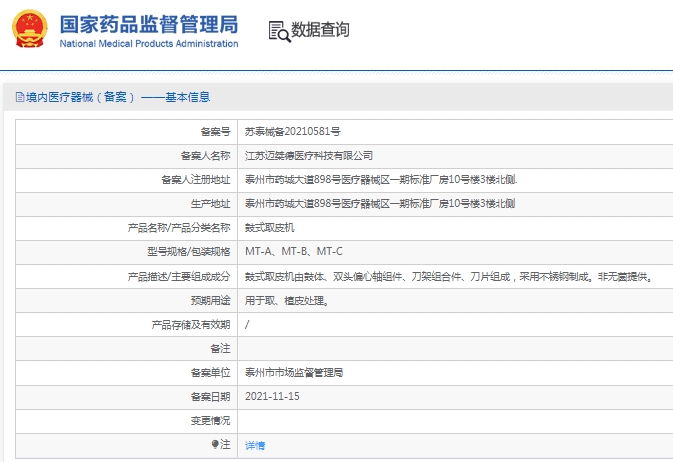The image size is (673, 462).
Task: Click the 国家药品监督管理局 title
Action: pyautogui.click(x=149, y=24)
